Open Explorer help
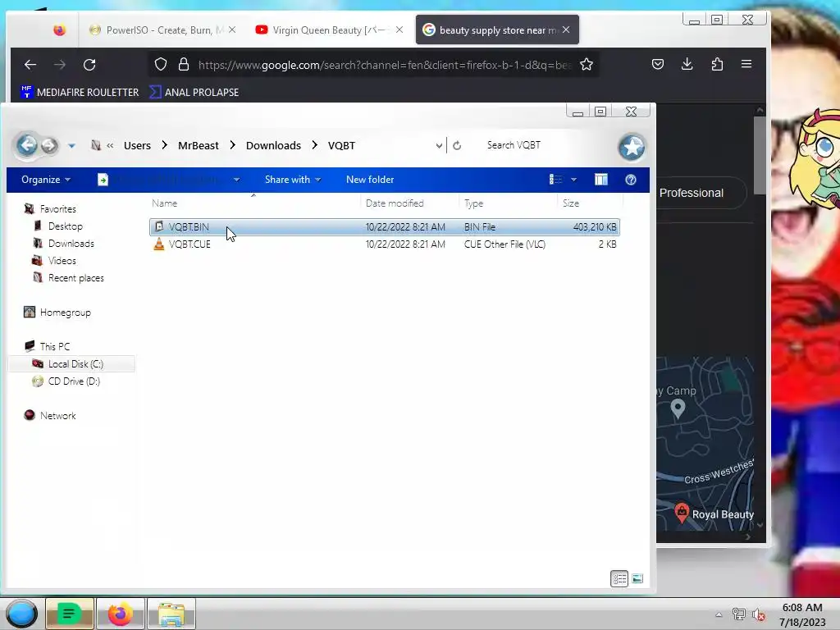The width and height of the screenshot is (840, 630). pyautogui.click(x=631, y=180)
